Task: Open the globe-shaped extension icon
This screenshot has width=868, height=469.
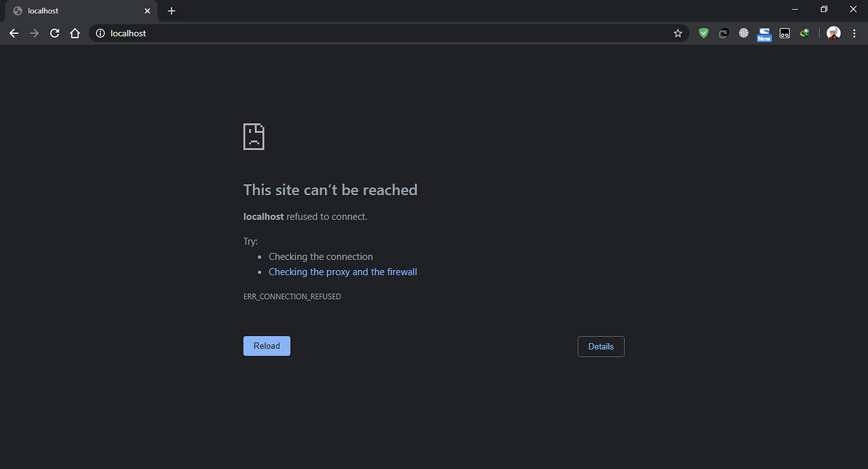Action: coord(743,33)
